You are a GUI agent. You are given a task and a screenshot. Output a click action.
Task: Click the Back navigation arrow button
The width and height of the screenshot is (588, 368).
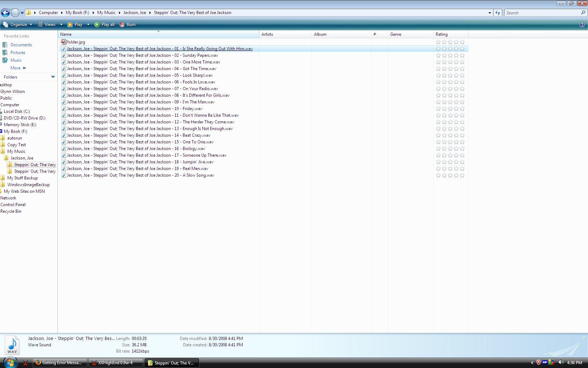[x=5, y=13]
